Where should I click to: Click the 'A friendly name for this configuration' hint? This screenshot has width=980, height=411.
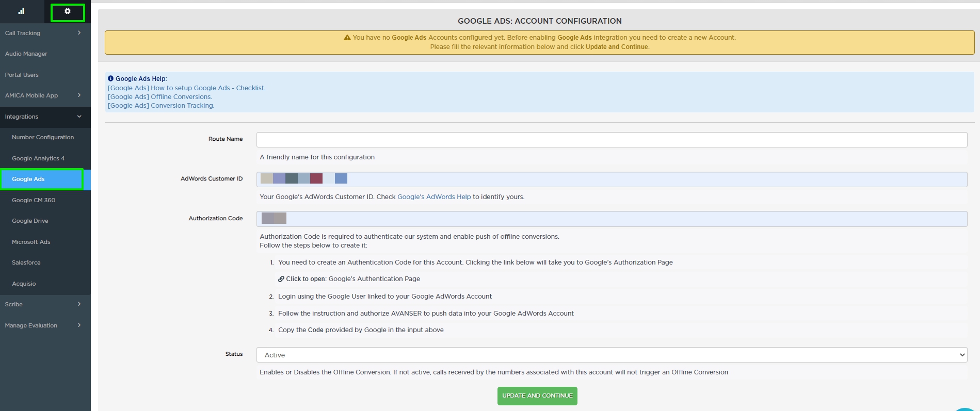coord(317,157)
